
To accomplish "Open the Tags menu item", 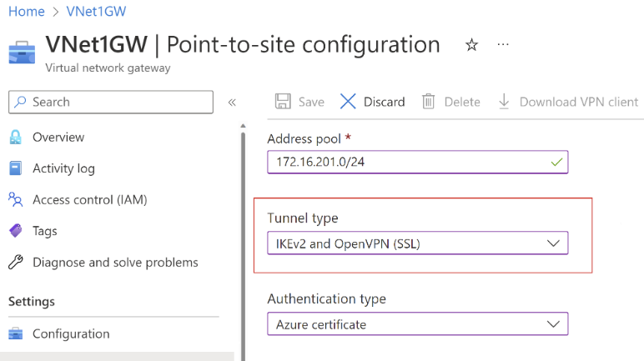I will [45, 231].
